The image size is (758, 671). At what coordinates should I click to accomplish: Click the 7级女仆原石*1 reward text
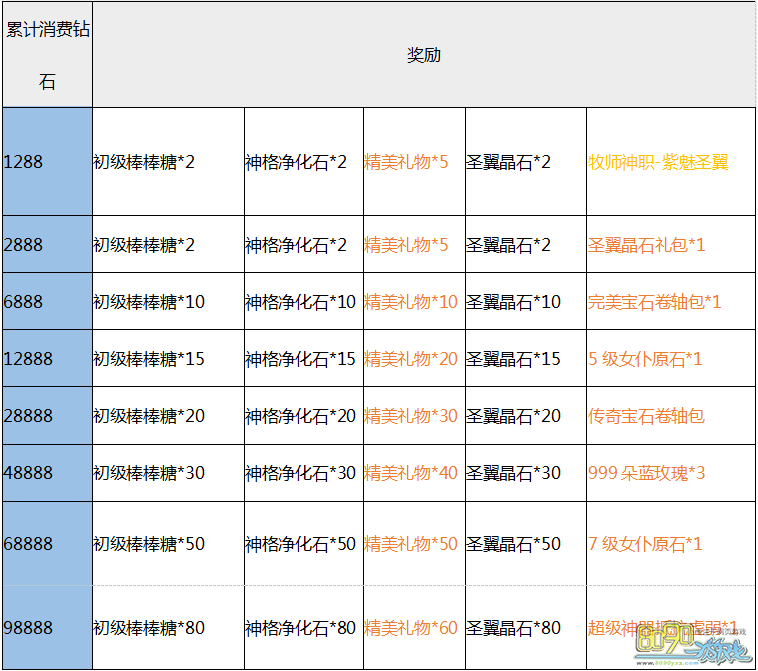point(645,543)
